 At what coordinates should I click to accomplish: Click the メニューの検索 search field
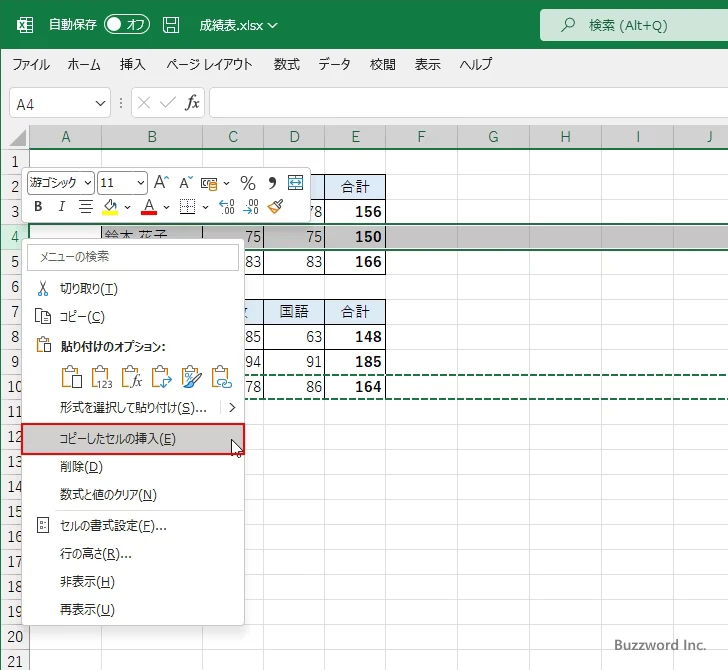(133, 257)
